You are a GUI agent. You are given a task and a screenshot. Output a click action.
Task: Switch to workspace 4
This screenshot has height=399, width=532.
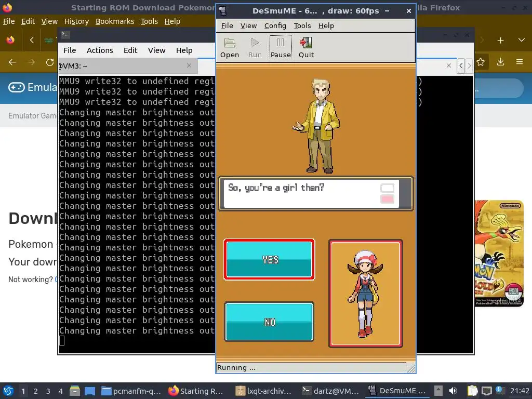(x=61, y=391)
